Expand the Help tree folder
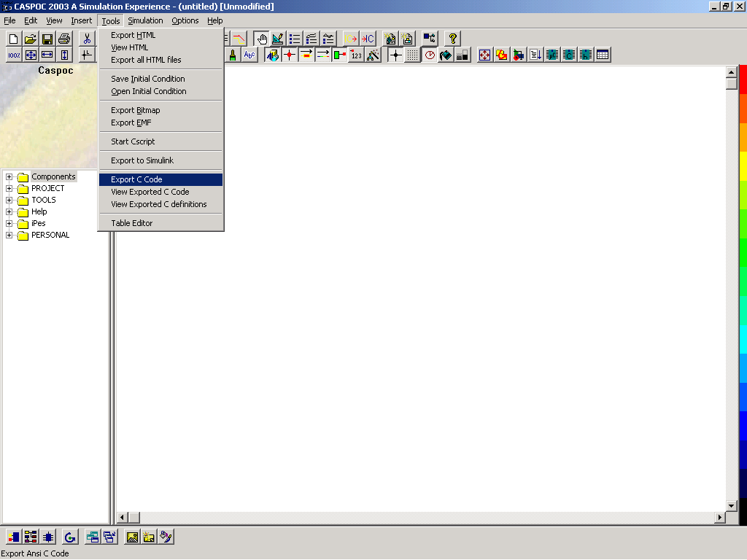 pos(9,212)
